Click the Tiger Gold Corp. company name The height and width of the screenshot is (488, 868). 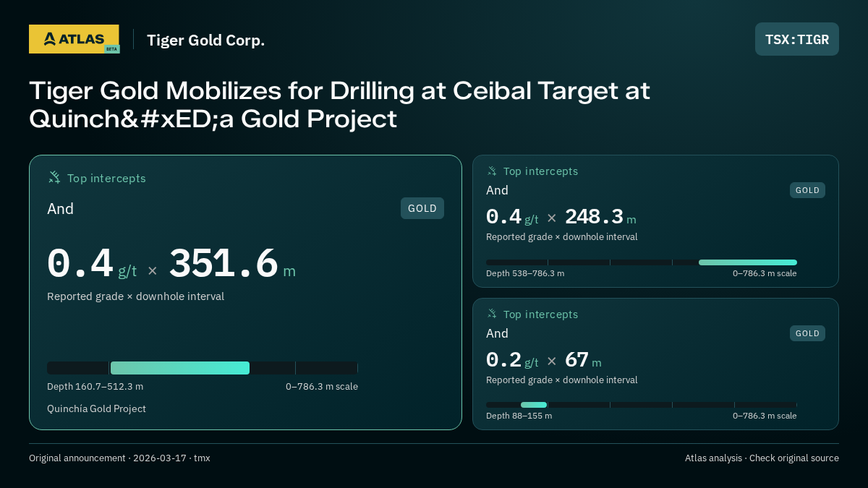206,40
